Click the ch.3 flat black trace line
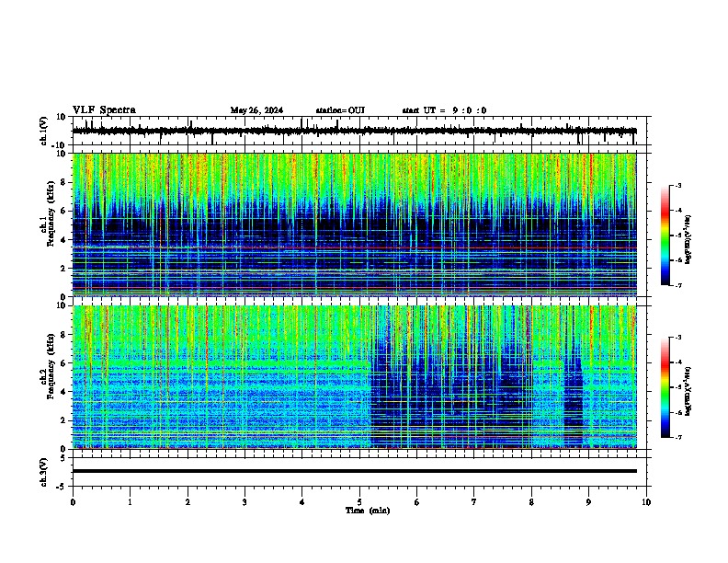This screenshot has height=563, width=728. click(355, 471)
